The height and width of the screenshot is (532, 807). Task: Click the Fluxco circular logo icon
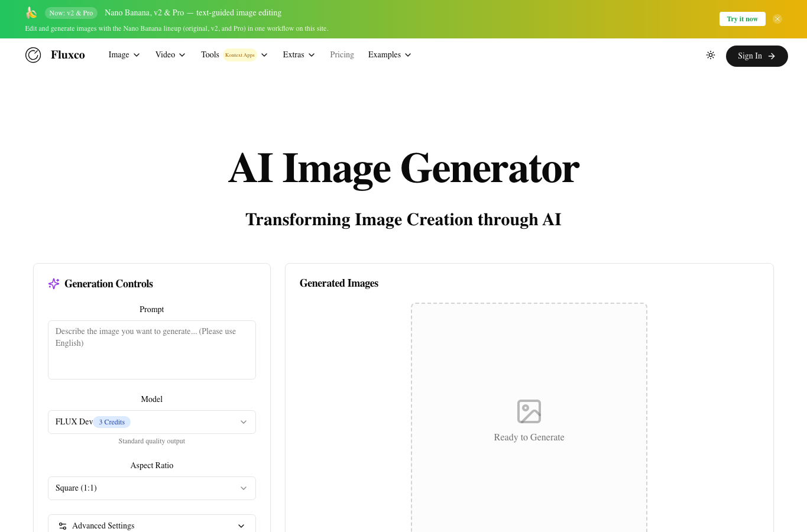click(33, 55)
